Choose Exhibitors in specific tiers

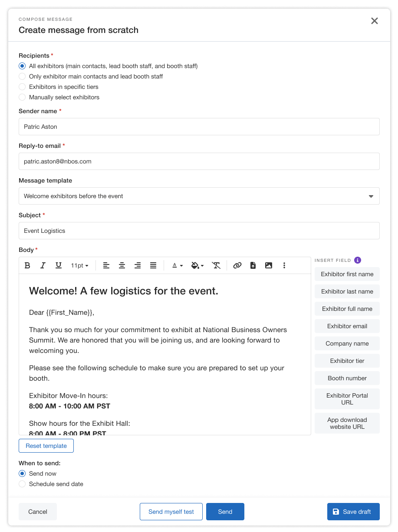(x=22, y=87)
